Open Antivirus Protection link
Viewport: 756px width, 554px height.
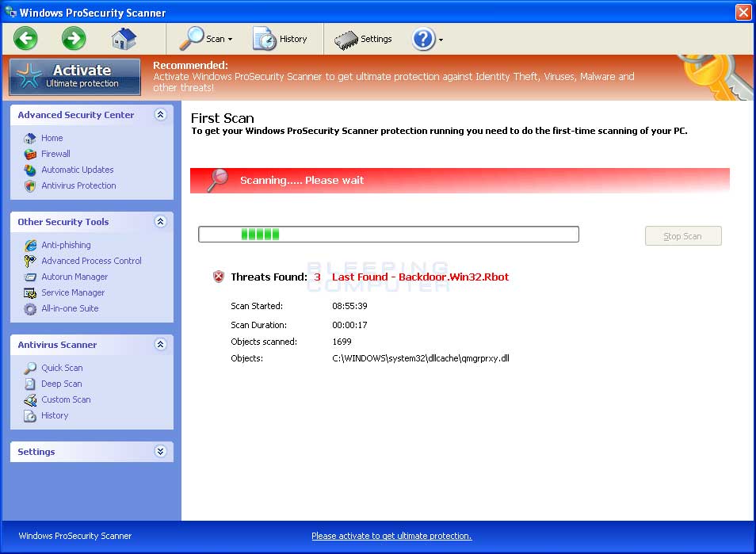[x=78, y=185]
